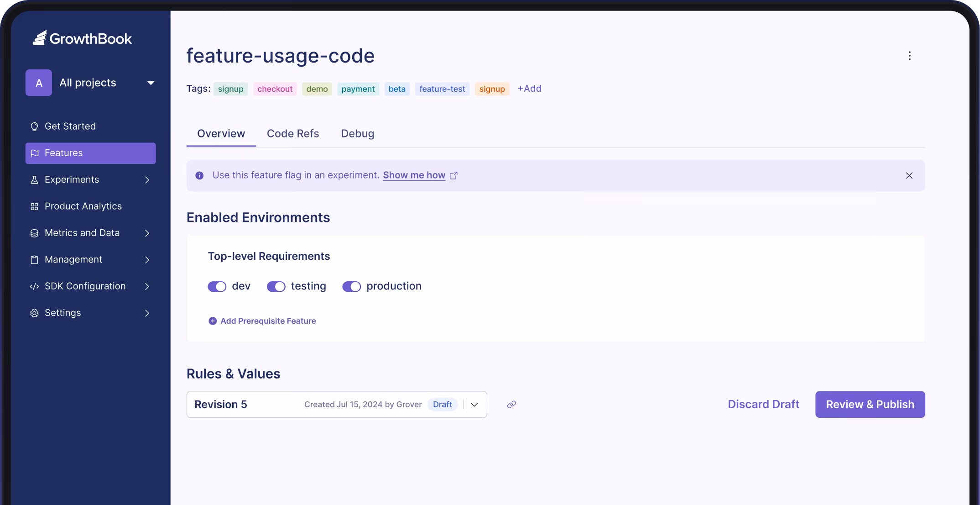This screenshot has width=980, height=505.
Task: Click the Add Prerequisite Feature link
Action: pos(268,321)
